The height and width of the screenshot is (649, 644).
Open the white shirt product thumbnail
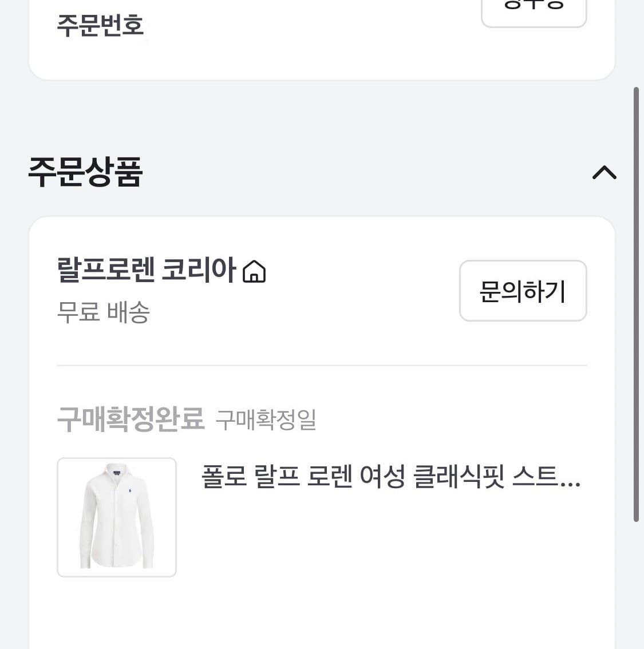[x=117, y=517]
